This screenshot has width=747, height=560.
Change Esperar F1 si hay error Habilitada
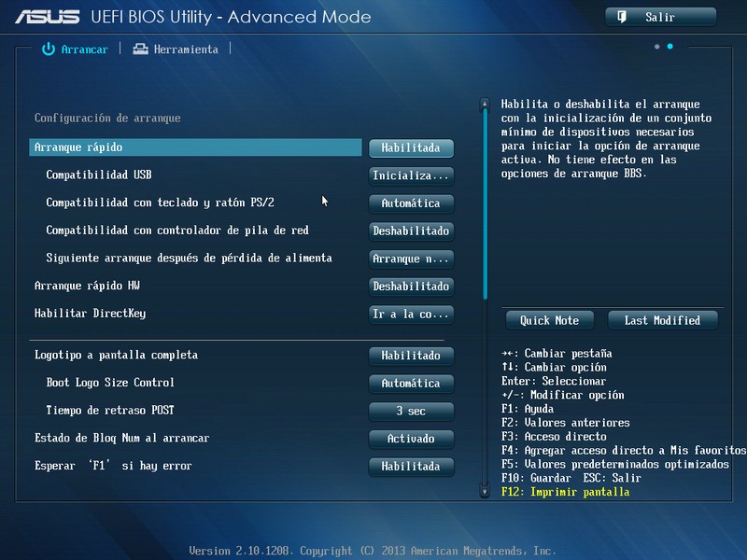411,466
